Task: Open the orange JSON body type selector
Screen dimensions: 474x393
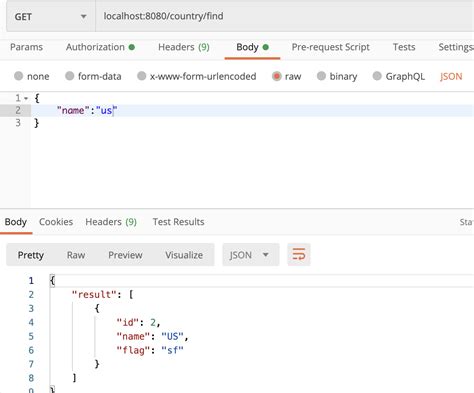Action: point(451,76)
